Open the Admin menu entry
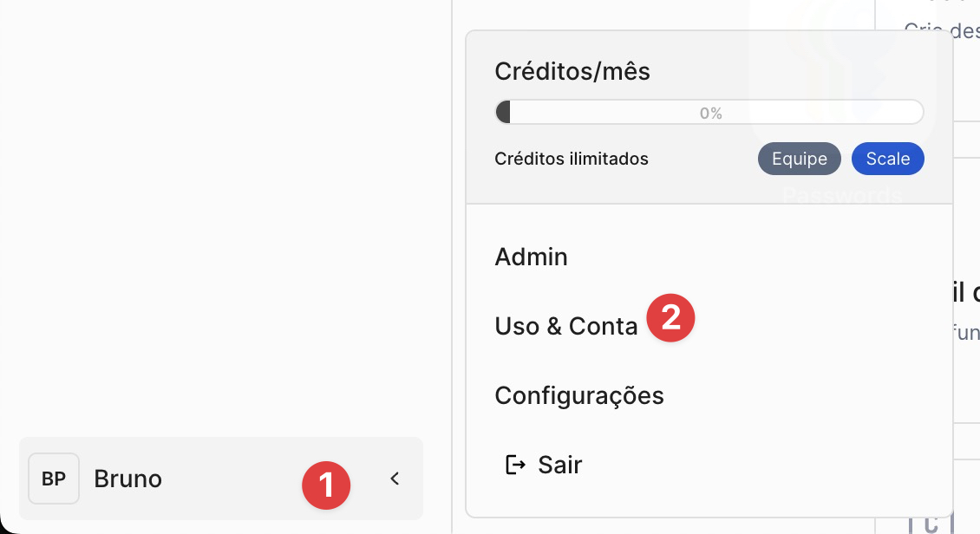 tap(531, 257)
